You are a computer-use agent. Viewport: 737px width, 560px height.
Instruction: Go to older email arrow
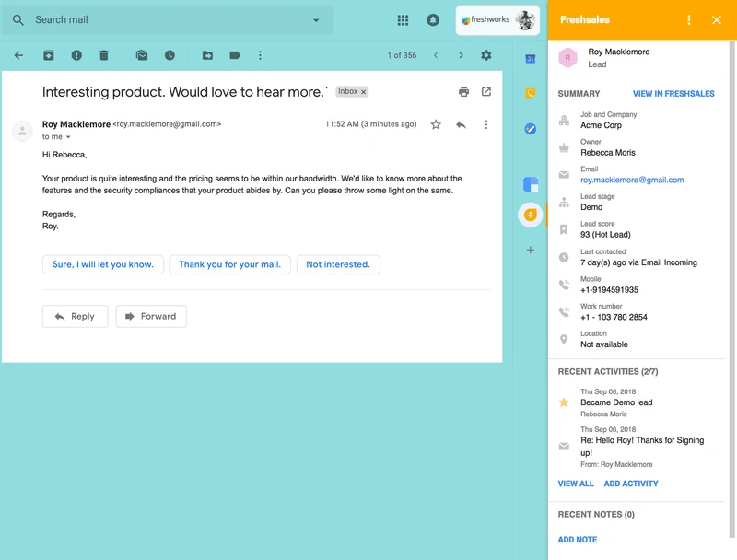(461, 55)
